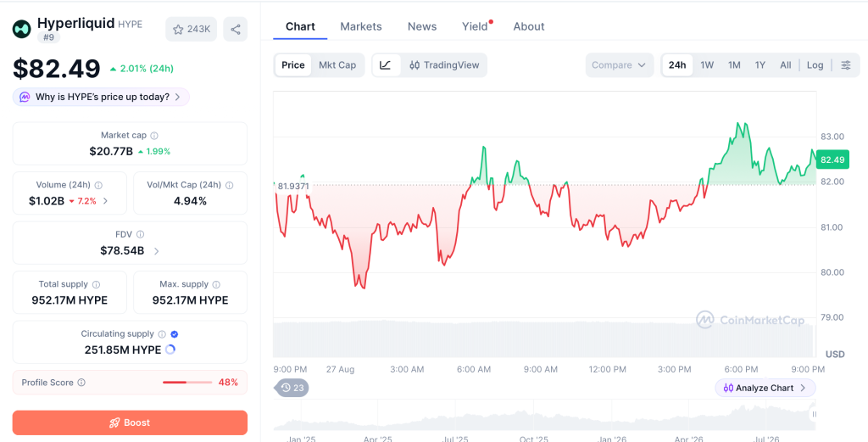This screenshot has width=868, height=442.
Task: Switch to the TradingView candlestick chart
Action: (444, 64)
